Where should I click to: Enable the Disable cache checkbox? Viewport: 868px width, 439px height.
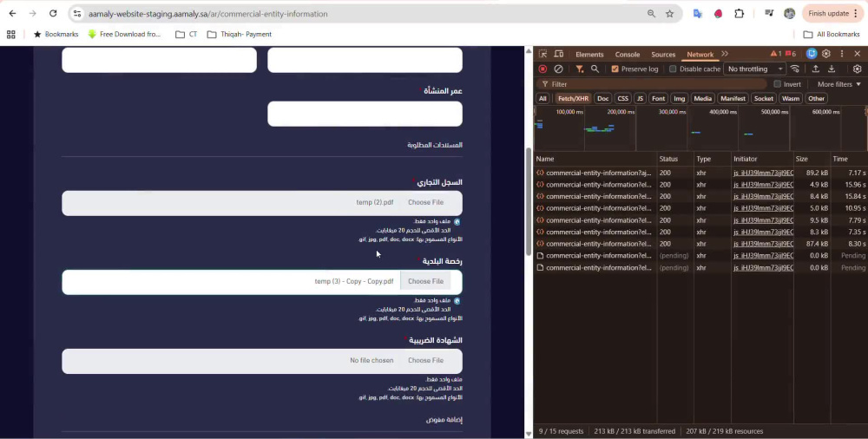[x=673, y=69]
